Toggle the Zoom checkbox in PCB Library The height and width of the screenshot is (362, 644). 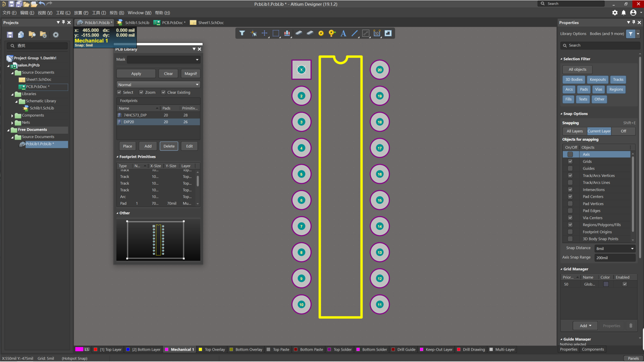click(x=141, y=92)
